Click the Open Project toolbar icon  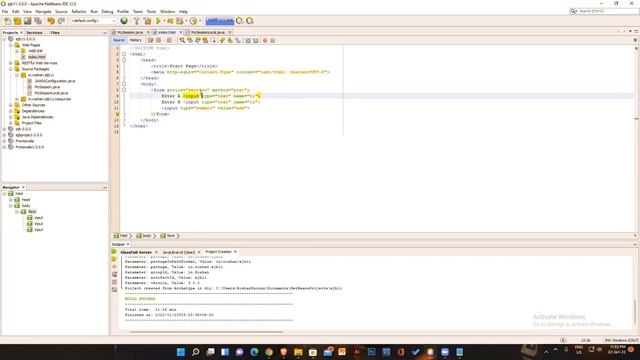[27, 21]
